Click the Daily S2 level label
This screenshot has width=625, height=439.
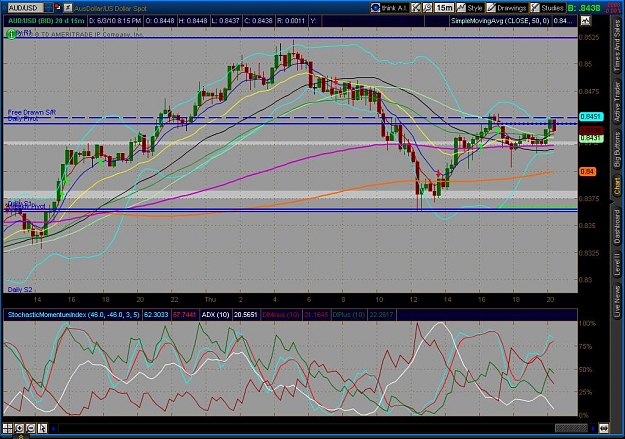[x=20, y=289]
